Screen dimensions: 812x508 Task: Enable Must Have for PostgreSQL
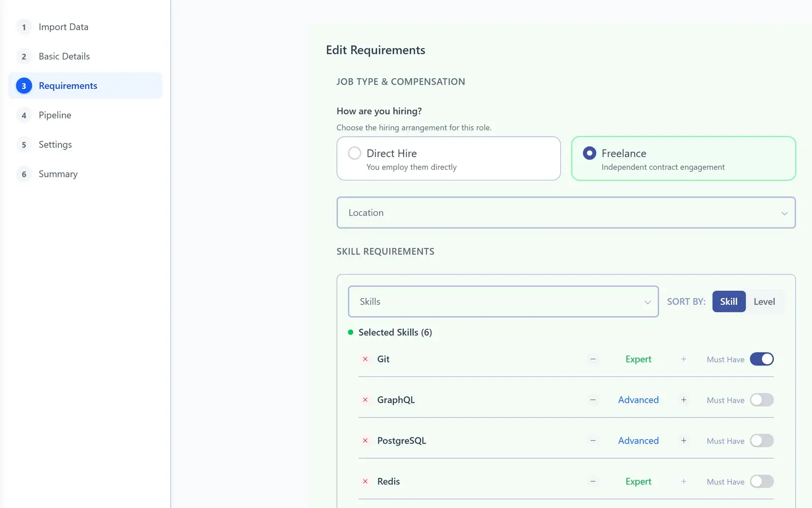click(x=762, y=440)
